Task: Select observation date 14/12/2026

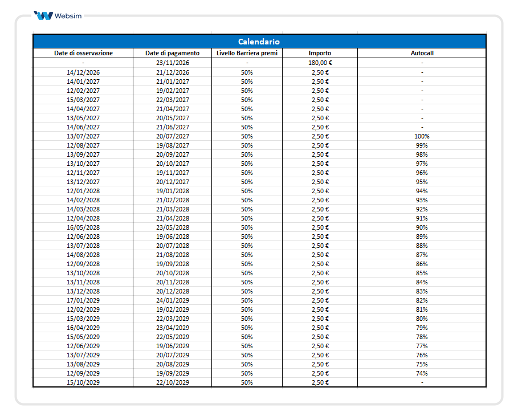Action: click(x=83, y=72)
